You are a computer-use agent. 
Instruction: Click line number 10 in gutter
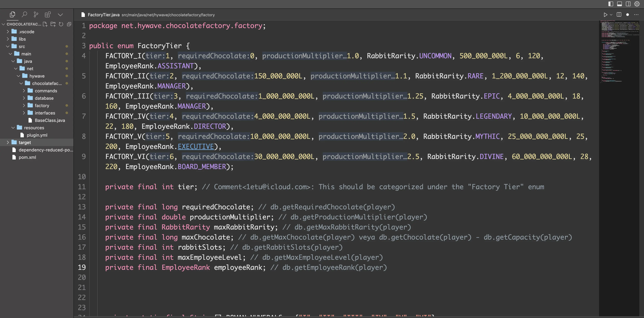(82, 177)
